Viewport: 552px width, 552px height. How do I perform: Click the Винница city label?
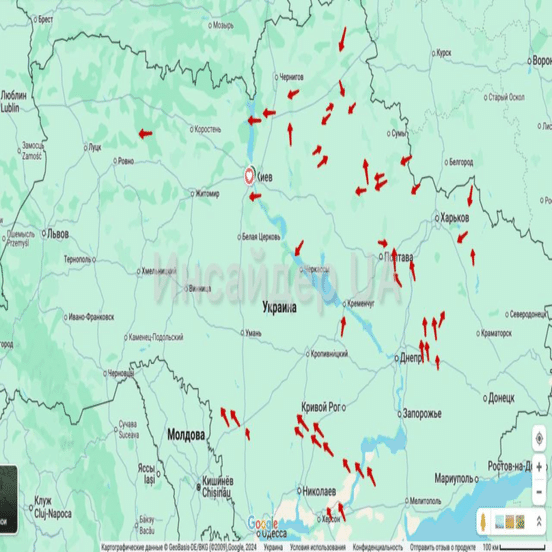click(200, 289)
